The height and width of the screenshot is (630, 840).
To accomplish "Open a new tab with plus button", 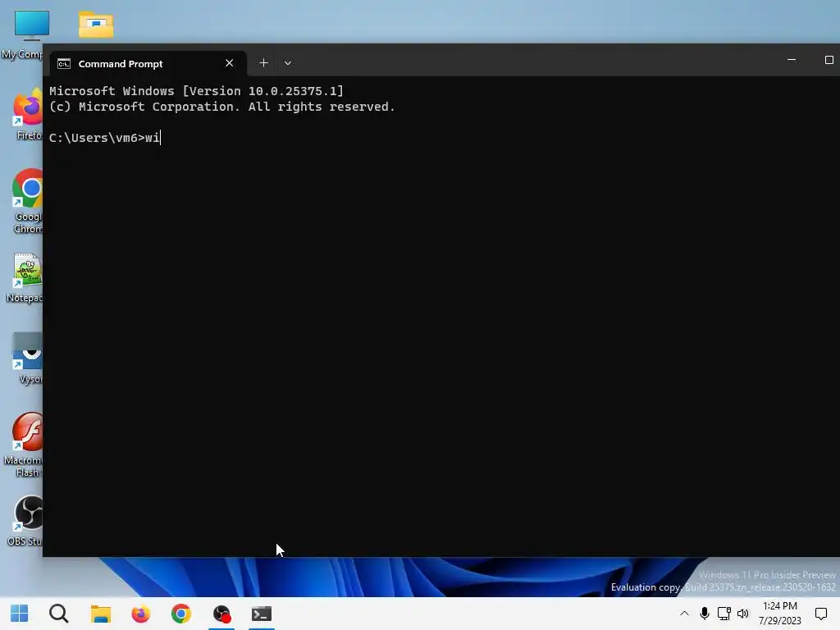I will point(263,63).
